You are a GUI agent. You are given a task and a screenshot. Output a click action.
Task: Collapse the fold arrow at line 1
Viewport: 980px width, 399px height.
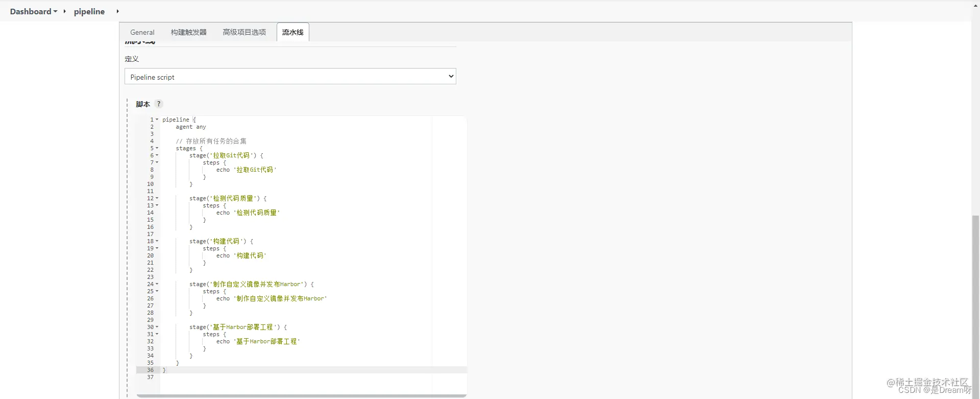click(157, 120)
